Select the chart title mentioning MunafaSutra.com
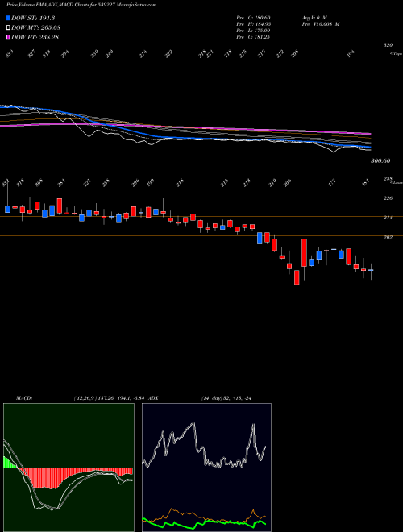Viewport: 403px width, 532px height. [81, 6]
